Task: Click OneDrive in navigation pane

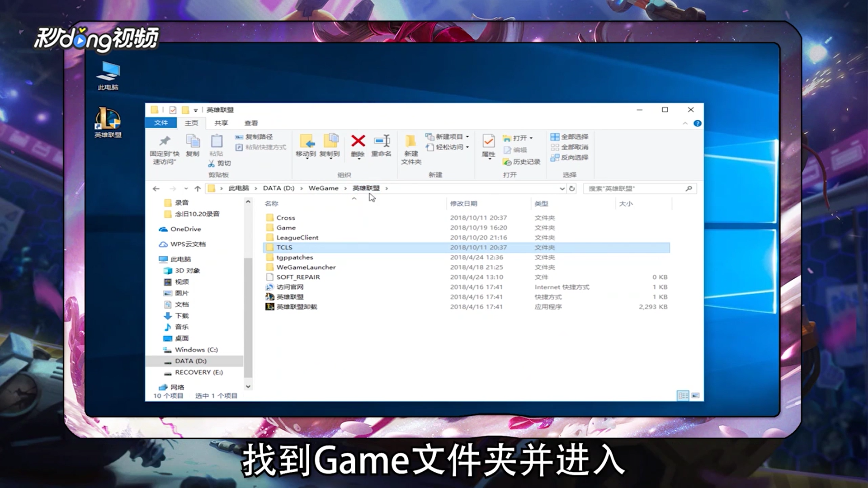Action: [x=180, y=229]
